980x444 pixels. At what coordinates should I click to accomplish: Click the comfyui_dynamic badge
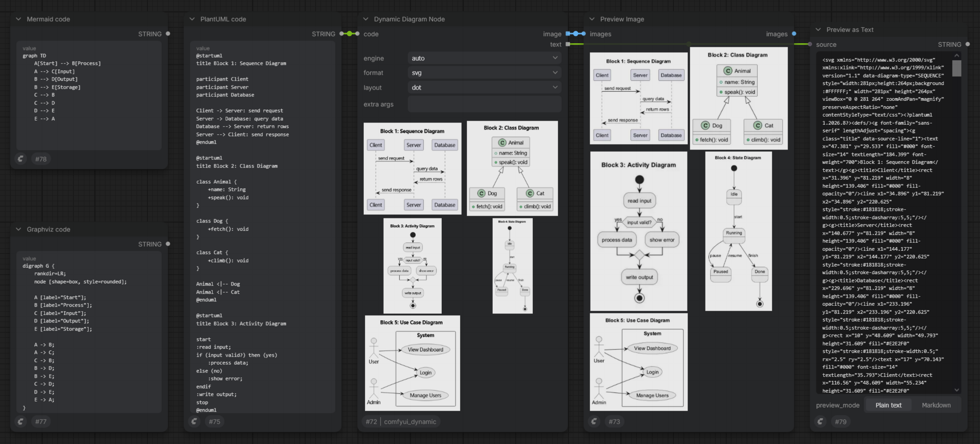tap(410, 421)
